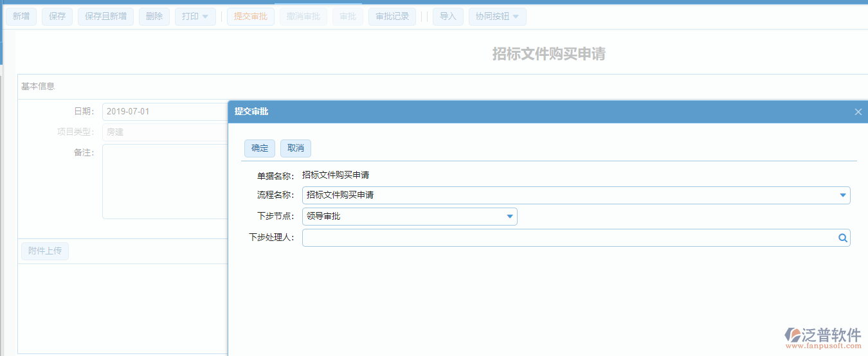Open the 打印 dropdown button
The width and height of the screenshot is (868, 356).
click(195, 17)
